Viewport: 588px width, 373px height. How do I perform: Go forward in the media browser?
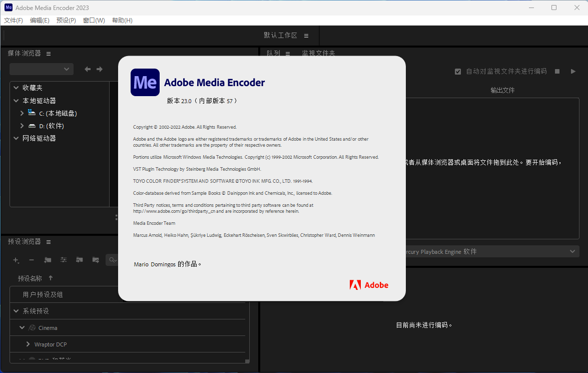pyautogui.click(x=100, y=69)
